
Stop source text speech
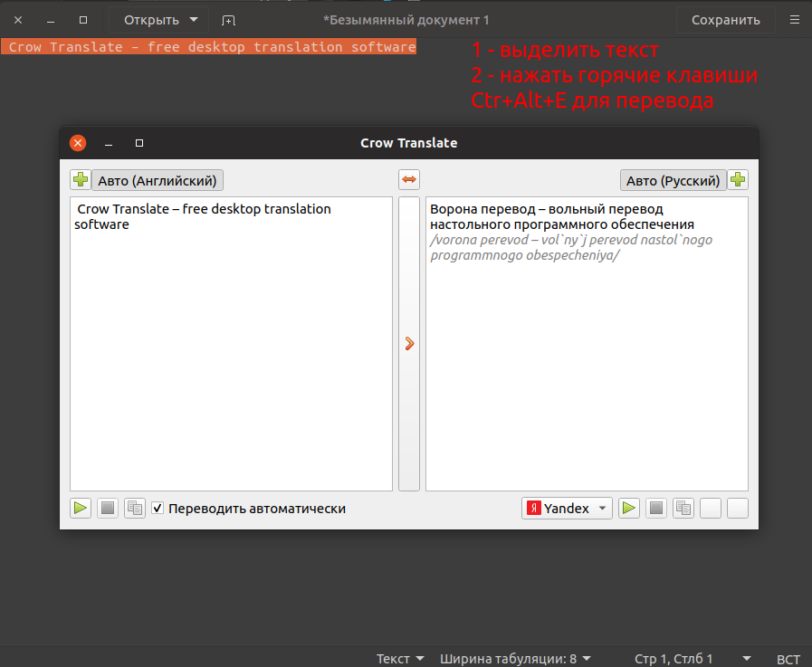108,508
